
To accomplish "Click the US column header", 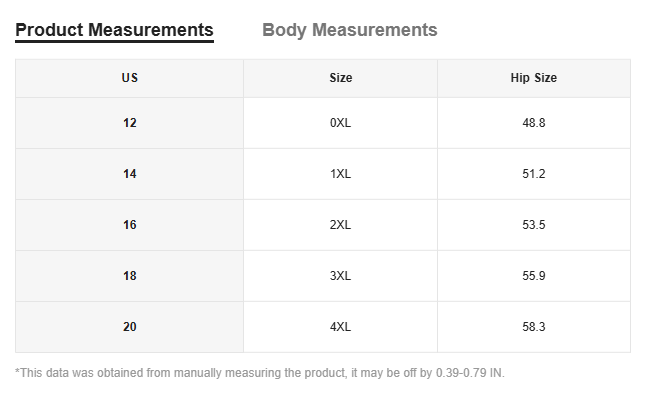I will coord(130,78).
